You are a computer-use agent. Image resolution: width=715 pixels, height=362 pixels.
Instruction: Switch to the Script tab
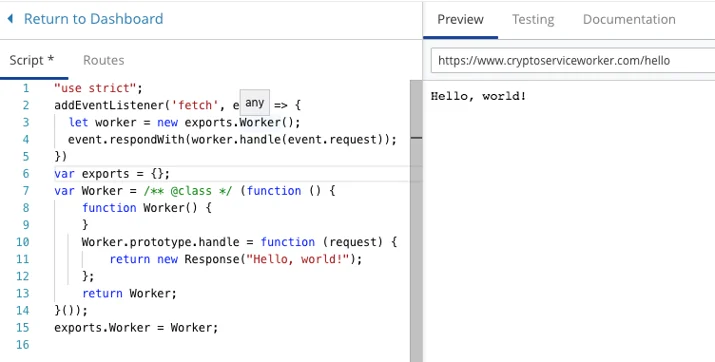pyautogui.click(x=32, y=60)
